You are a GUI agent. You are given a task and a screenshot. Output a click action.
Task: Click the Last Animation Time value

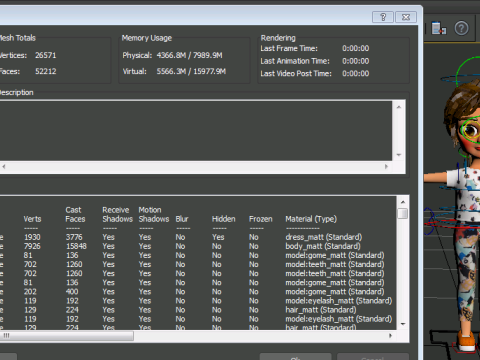point(356,61)
